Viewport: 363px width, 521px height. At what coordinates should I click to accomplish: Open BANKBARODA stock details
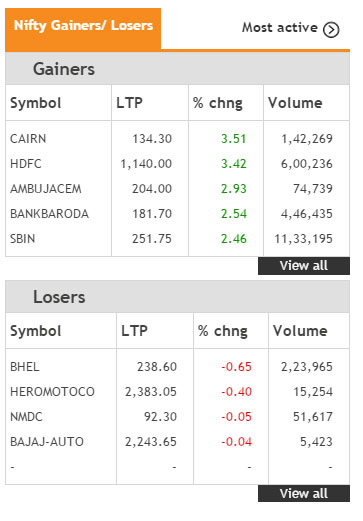coord(49,214)
